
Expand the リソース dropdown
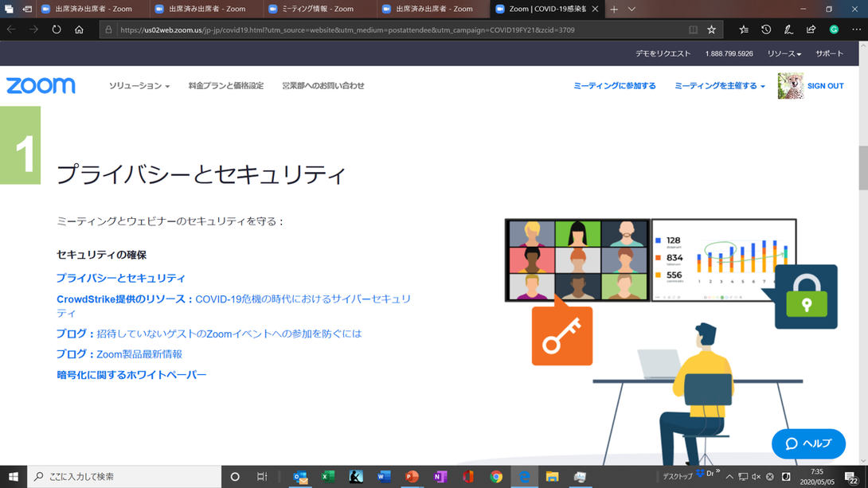[x=784, y=53]
